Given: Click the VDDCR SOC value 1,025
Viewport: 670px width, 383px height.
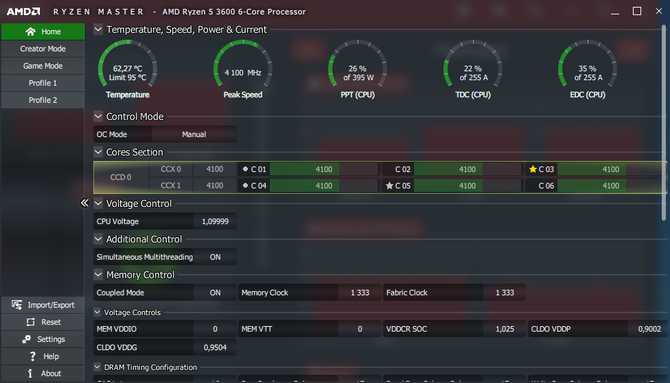Looking at the screenshot, I should [505, 329].
